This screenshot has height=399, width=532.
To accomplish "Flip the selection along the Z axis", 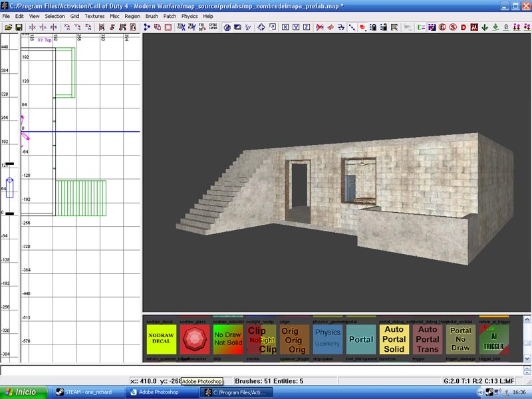I will (53, 27).
